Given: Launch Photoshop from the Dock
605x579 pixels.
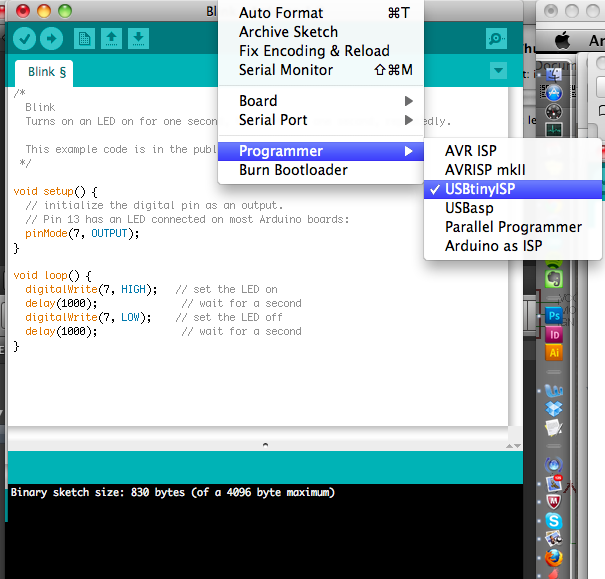Looking at the screenshot, I should [554, 316].
